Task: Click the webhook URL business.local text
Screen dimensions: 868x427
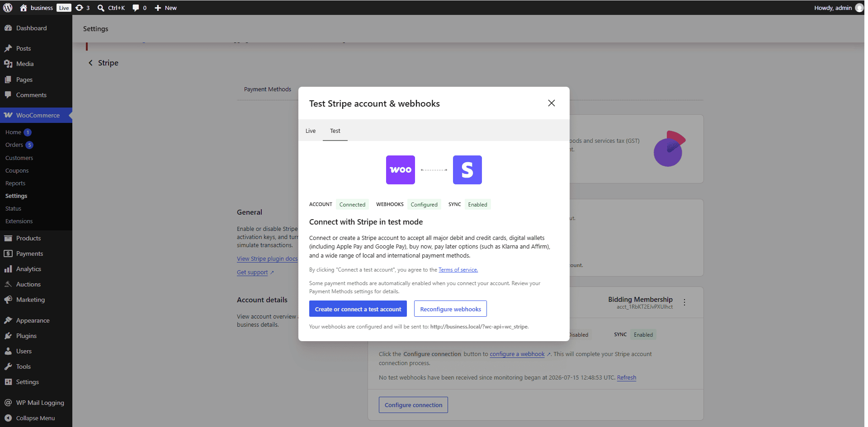Action: click(x=479, y=327)
